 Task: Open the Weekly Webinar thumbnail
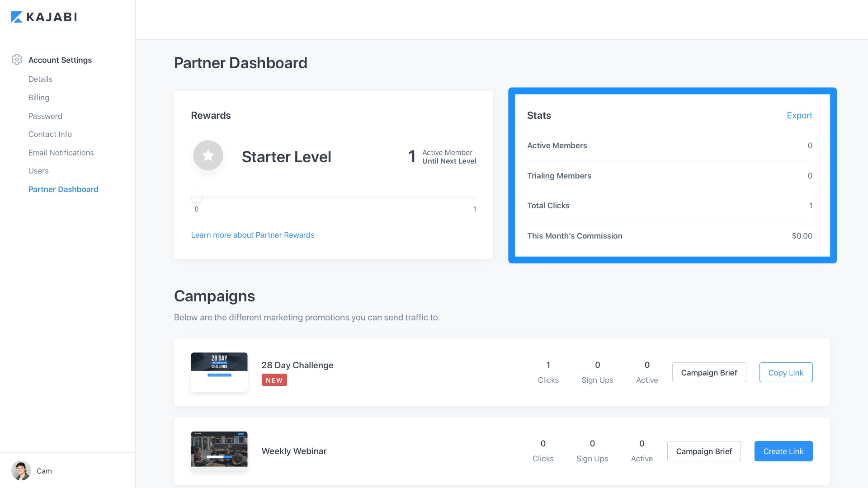(219, 450)
